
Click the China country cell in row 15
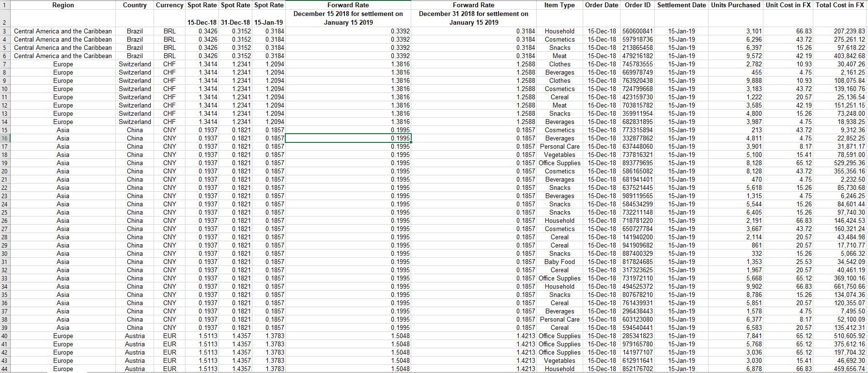135,130
